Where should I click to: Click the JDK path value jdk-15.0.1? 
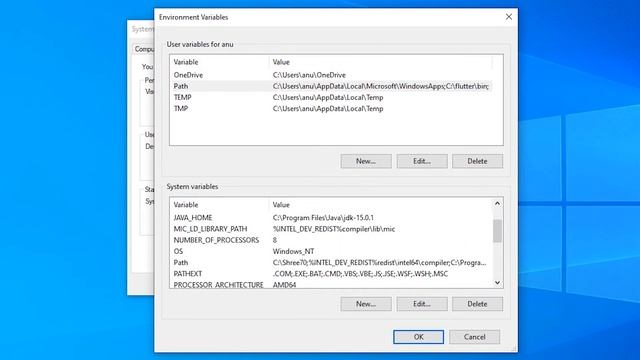[x=323, y=218]
